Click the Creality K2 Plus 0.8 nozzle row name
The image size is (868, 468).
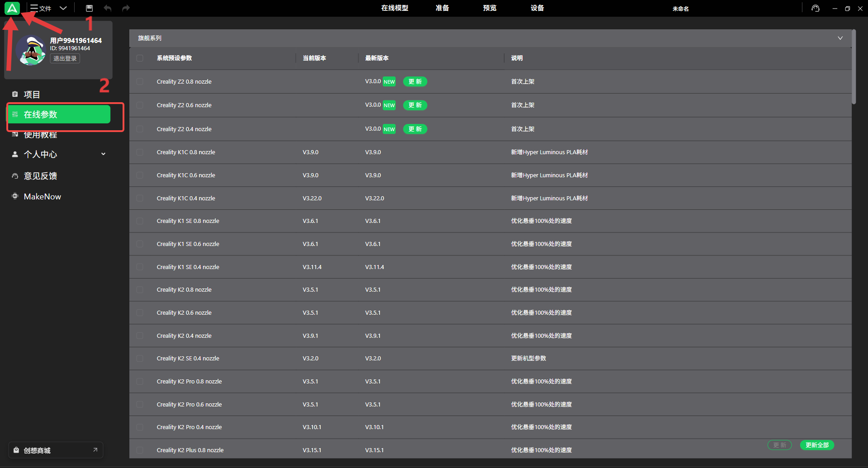tap(190, 450)
